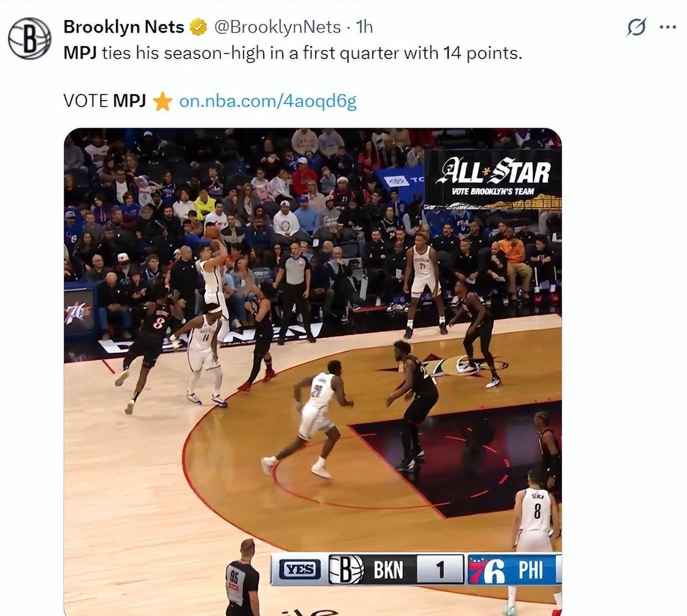Click the 1h post timestamp

(365, 27)
